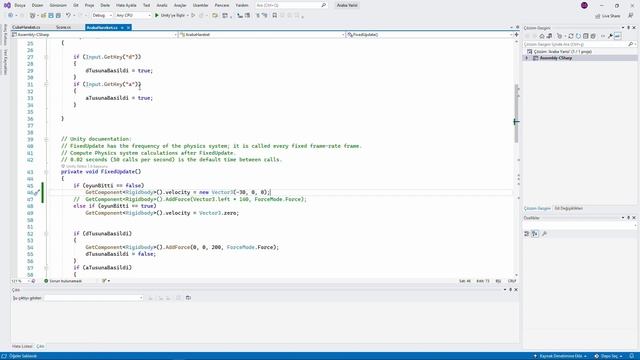640x360 pixels.
Task: Open the Any CPU platform dropdown
Action: click(x=133, y=15)
